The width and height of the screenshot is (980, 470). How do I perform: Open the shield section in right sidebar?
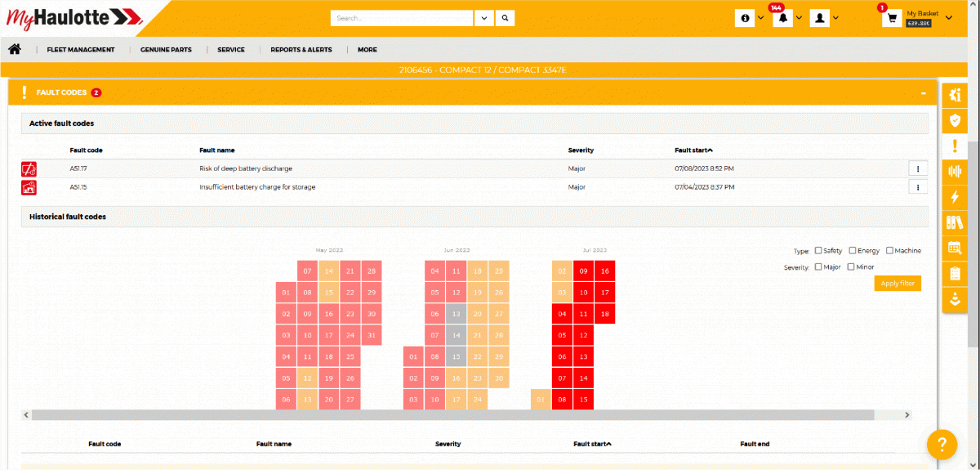(x=953, y=121)
